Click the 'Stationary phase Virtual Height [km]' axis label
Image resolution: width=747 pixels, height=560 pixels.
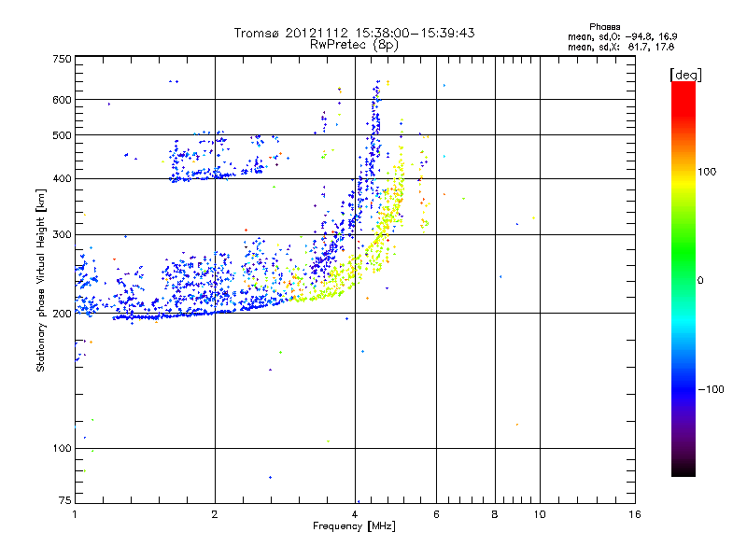click(x=41, y=281)
